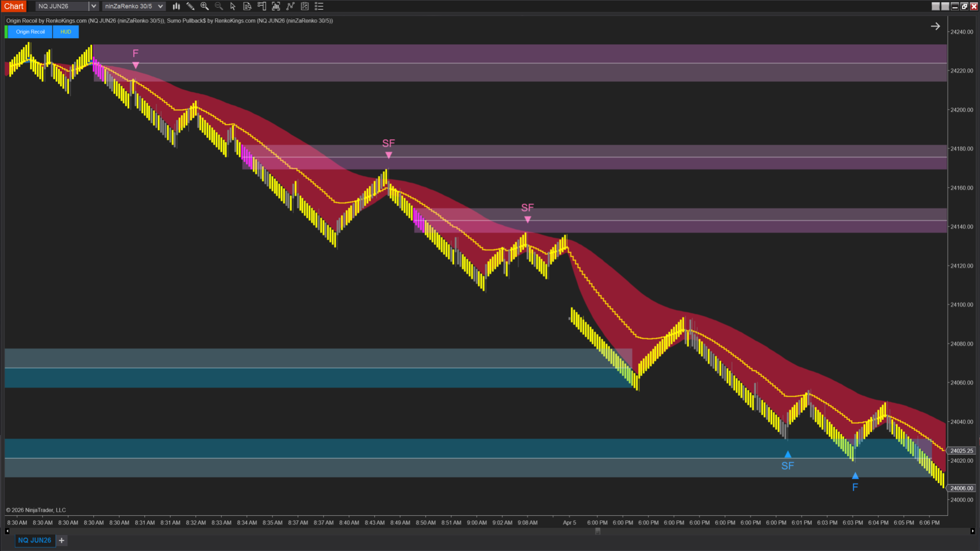The height and width of the screenshot is (551, 980).
Task: Toggle the Origin Recoil indicator button
Action: pyautogui.click(x=30, y=32)
